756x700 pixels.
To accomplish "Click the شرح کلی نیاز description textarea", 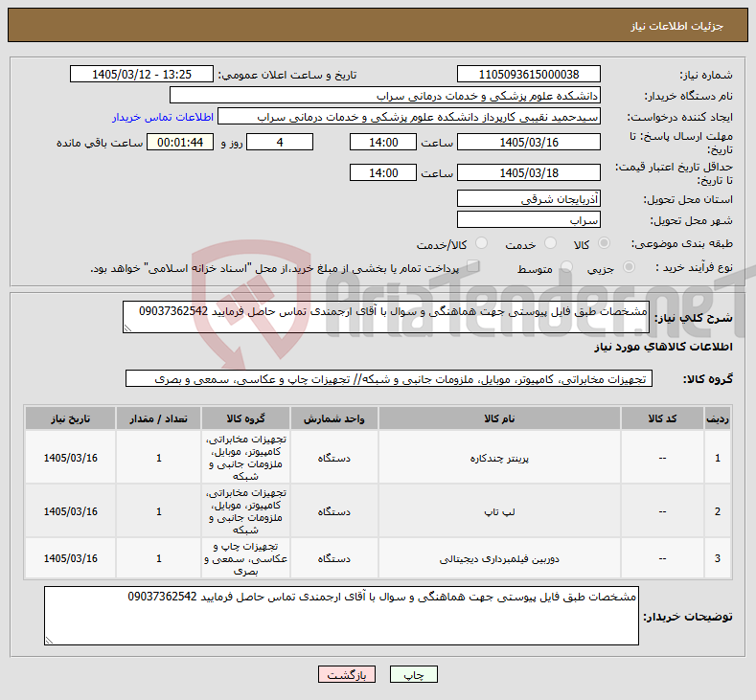I will click(386, 317).
